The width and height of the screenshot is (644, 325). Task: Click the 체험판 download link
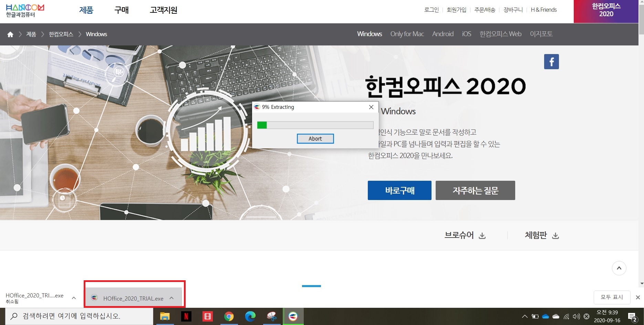542,235
